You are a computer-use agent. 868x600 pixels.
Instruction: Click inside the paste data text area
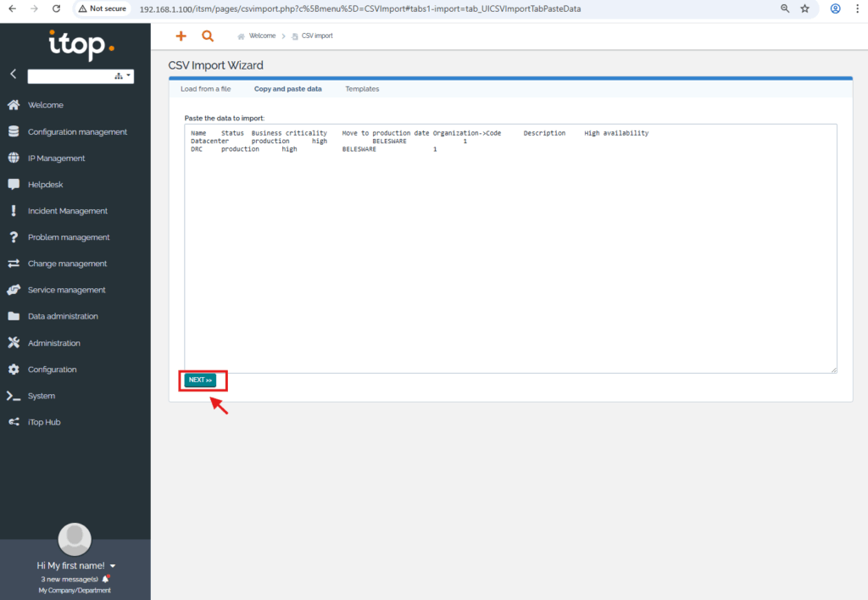(x=509, y=254)
